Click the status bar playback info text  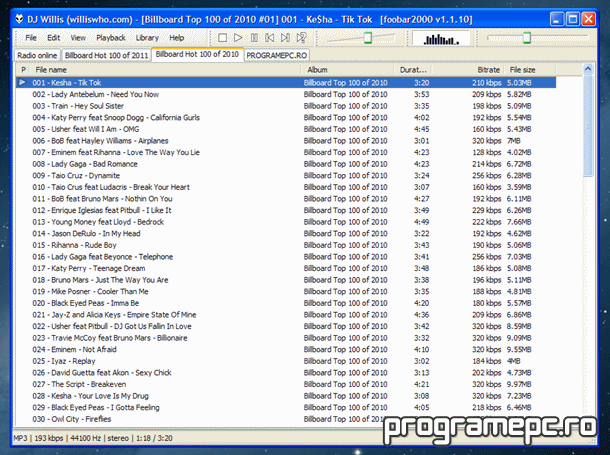pyautogui.click(x=93, y=438)
